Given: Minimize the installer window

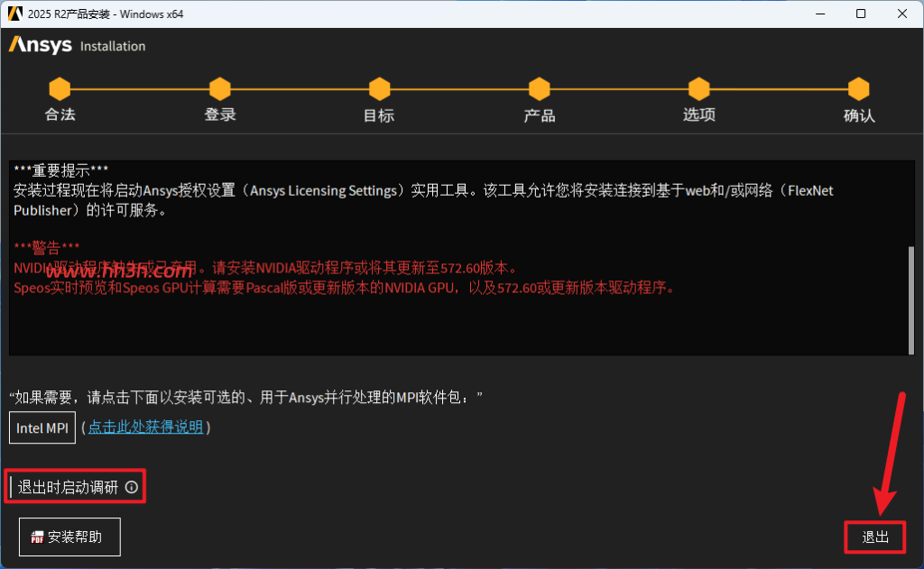Looking at the screenshot, I should (820, 14).
